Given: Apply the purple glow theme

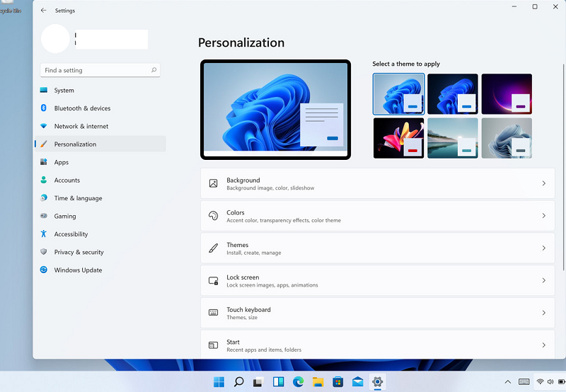Looking at the screenshot, I should coord(507,94).
